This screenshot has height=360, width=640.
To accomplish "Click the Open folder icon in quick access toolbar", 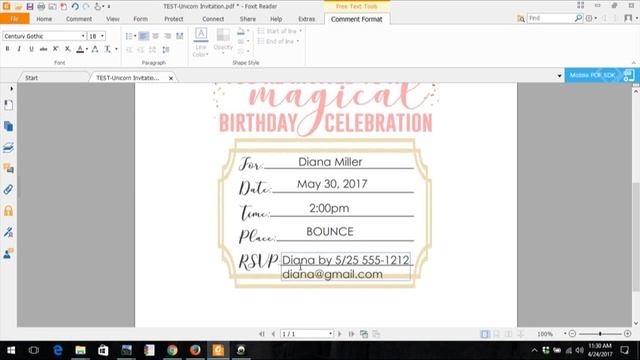I will pos(18,6).
